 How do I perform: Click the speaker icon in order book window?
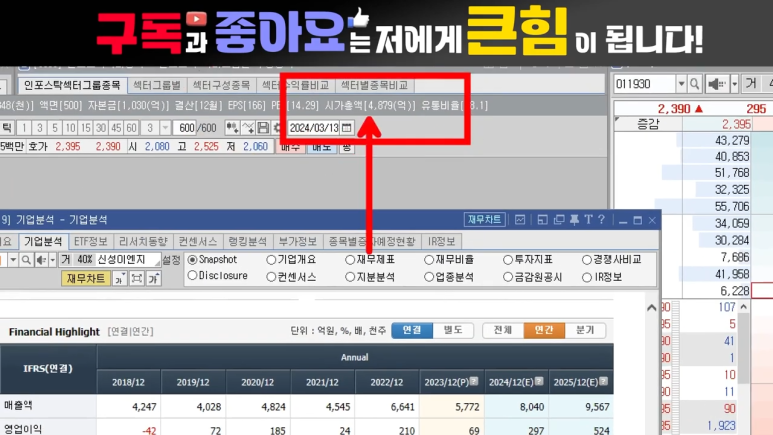717,84
